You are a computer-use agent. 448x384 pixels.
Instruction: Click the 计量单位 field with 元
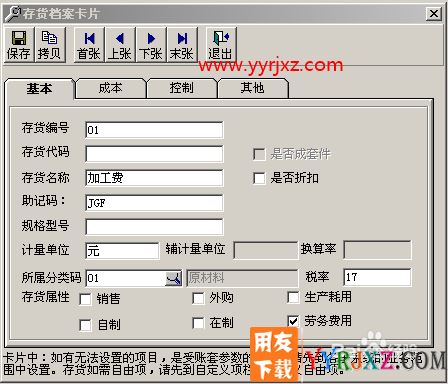122,251
